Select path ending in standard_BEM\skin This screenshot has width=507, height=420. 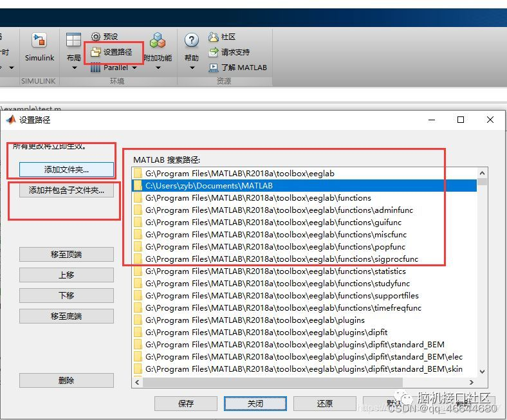(304, 369)
